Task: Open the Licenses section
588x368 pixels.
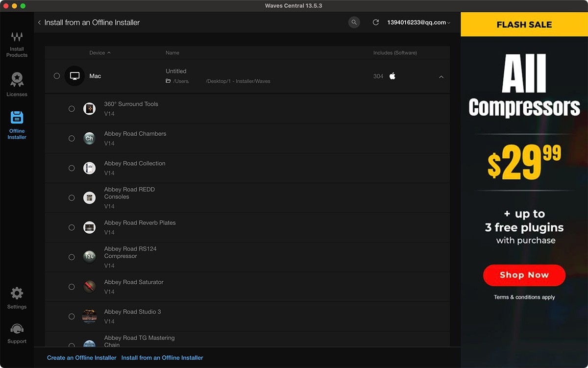Action: 17,84
